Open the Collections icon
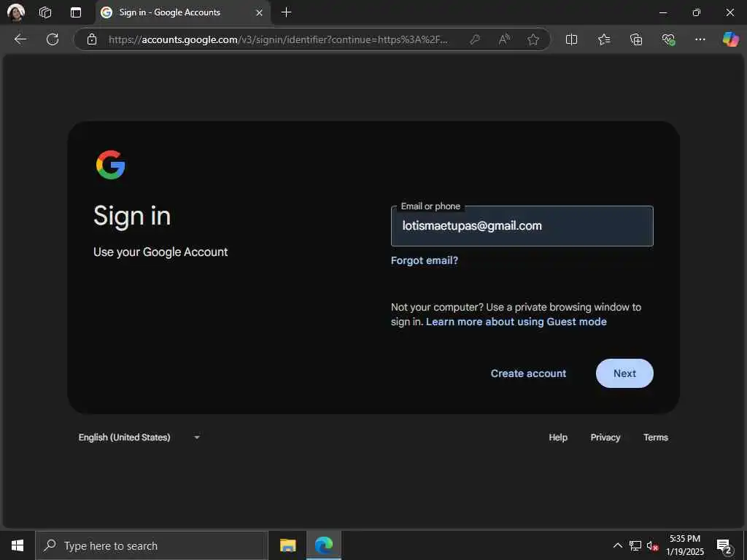The image size is (747, 560). 636,39
